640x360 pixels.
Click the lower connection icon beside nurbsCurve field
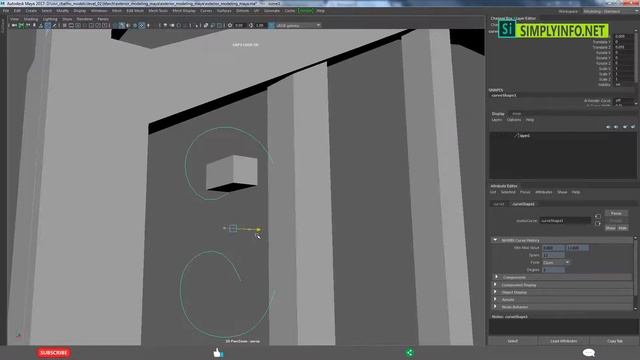pos(598,224)
